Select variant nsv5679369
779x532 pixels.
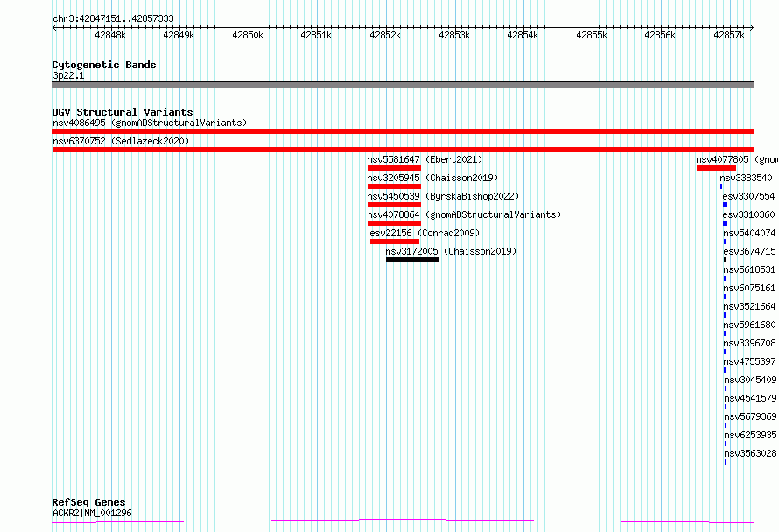(x=751, y=416)
